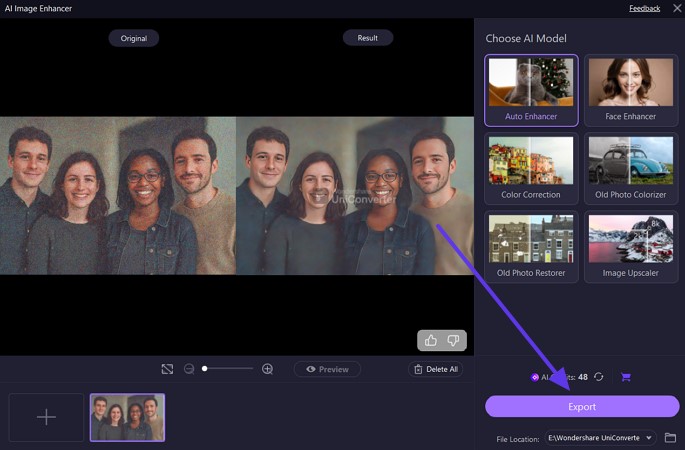Refresh the AI credits count
Screen dimensions: 685x450
click(x=599, y=377)
